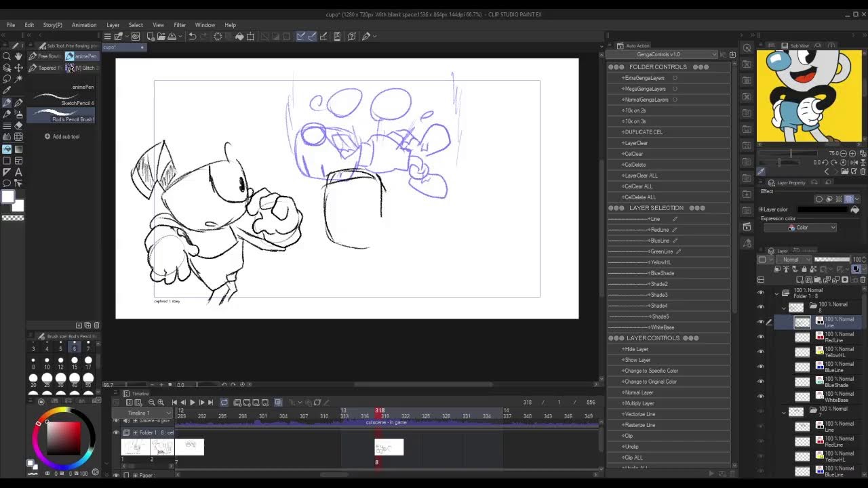This screenshot has width=868, height=488.
Task: Select the Move layer tool
Action: pos(18,68)
